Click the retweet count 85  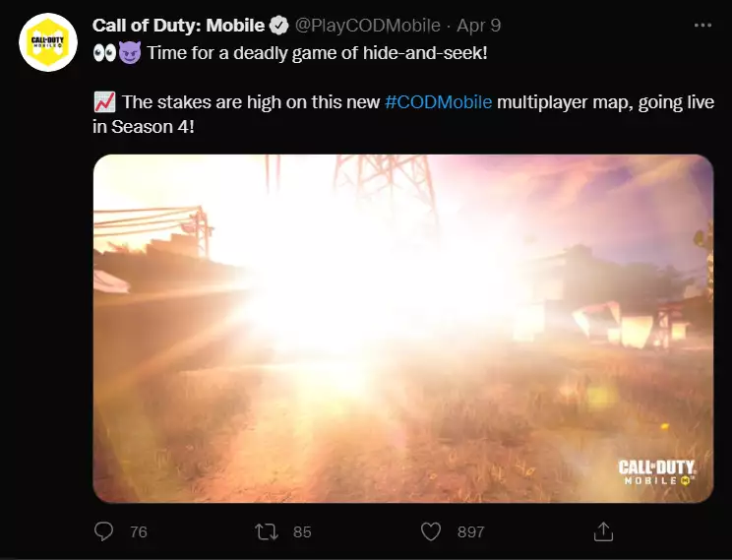coord(302,531)
